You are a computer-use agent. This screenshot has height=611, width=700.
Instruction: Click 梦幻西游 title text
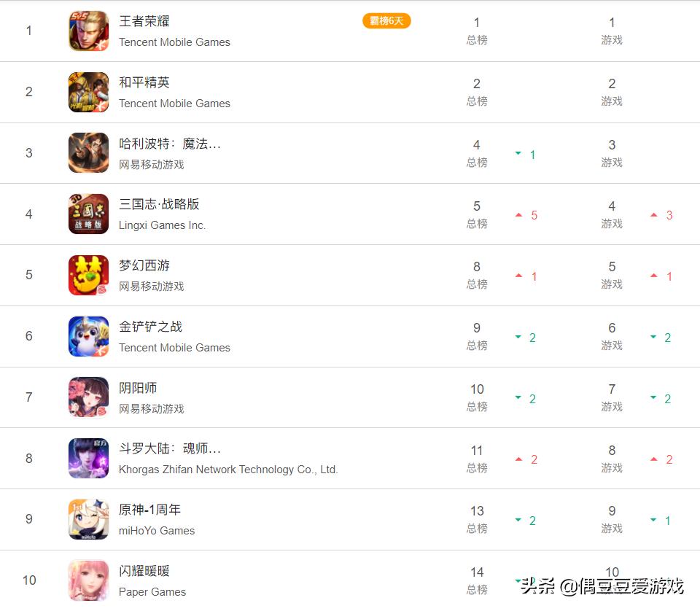tap(144, 265)
